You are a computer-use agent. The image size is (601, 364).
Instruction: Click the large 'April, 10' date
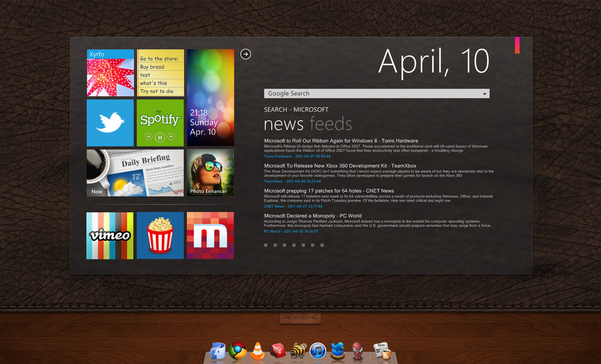[434, 62]
